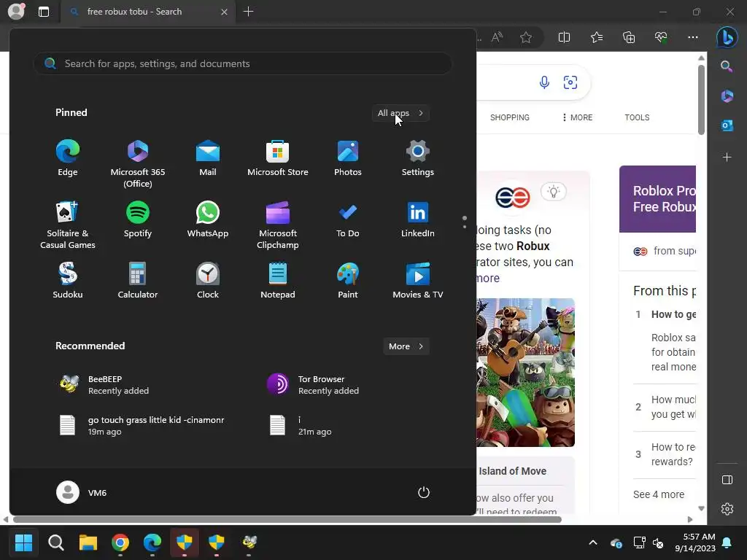Toggle Edge split screen
The height and width of the screenshot is (560, 747).
[564, 37]
